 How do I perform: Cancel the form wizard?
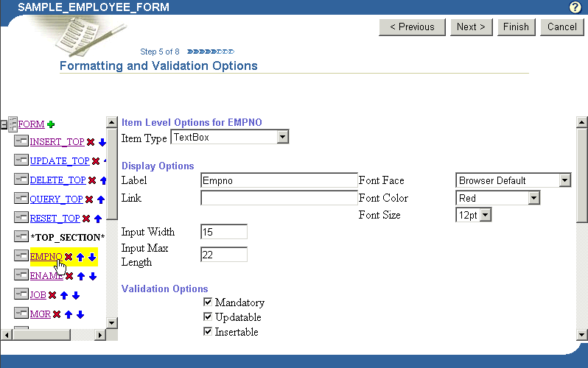coord(561,27)
